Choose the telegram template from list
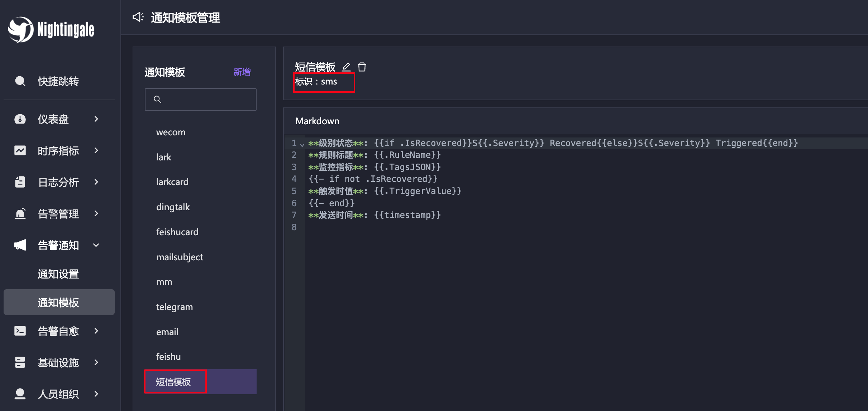The image size is (868, 411). pyautogui.click(x=174, y=307)
